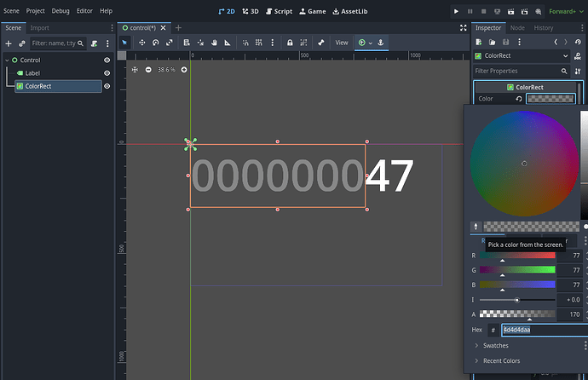
Task: Open the Debug menu
Action: (61, 11)
